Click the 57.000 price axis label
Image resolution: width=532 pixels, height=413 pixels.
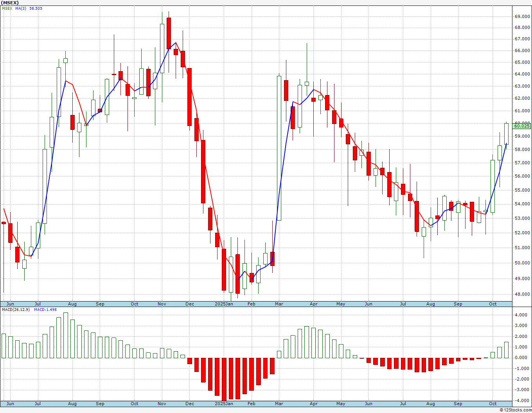[x=523, y=163]
